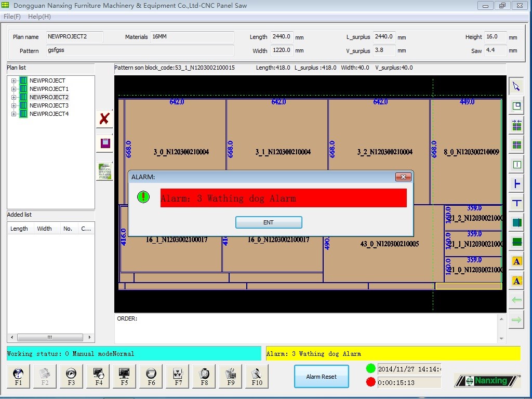Select NEWPROJECT1 in the plan list
The height and width of the screenshot is (399, 532).
pyautogui.click(x=49, y=89)
